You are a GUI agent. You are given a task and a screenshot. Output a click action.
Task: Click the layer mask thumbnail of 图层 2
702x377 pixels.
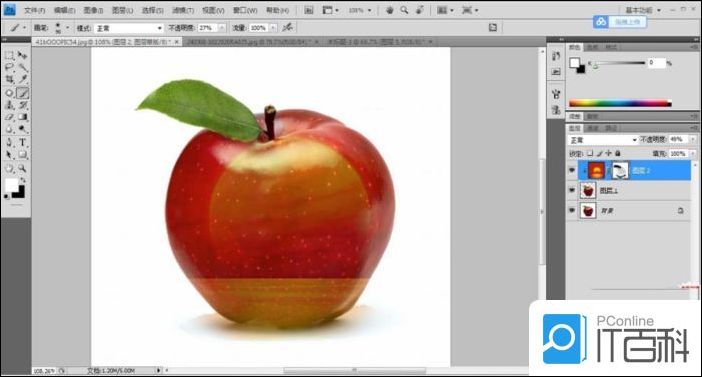pyautogui.click(x=620, y=171)
